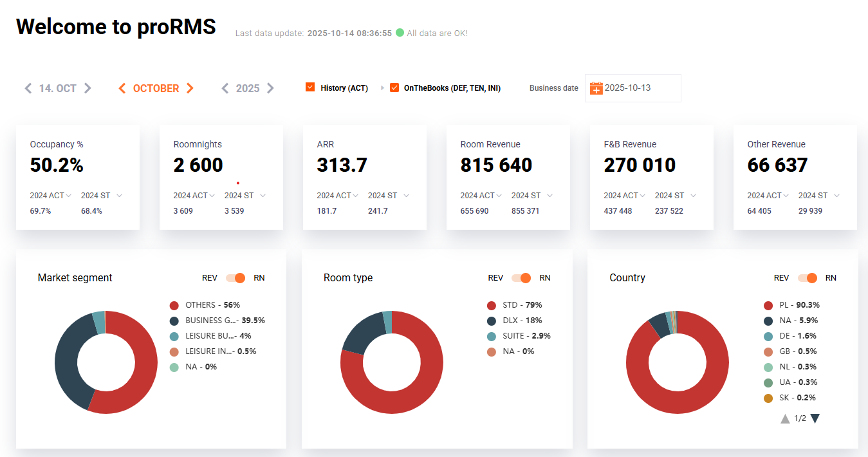Toggle REV/RN switch in Market segment

[235, 278]
